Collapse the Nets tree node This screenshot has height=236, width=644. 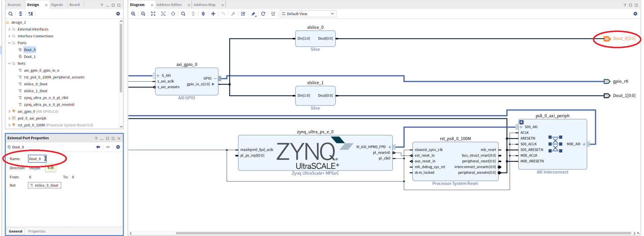[x=9, y=63]
